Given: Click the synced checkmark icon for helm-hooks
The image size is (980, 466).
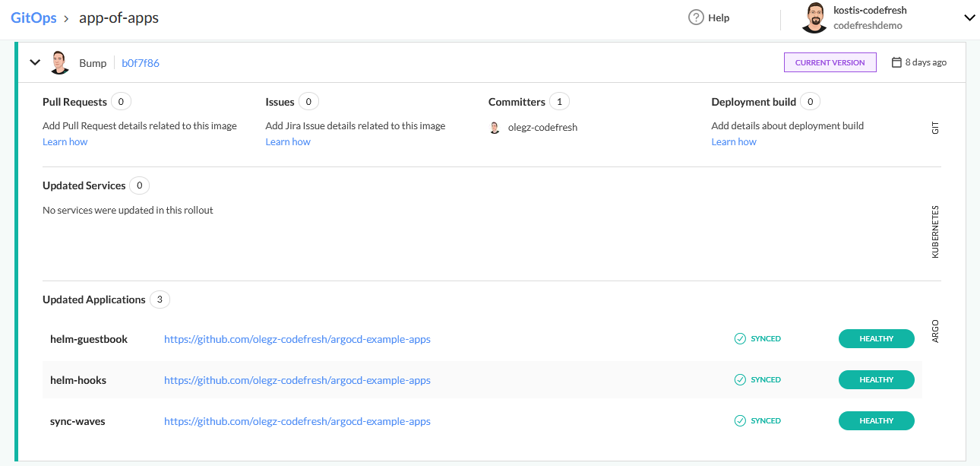Looking at the screenshot, I should (x=740, y=380).
